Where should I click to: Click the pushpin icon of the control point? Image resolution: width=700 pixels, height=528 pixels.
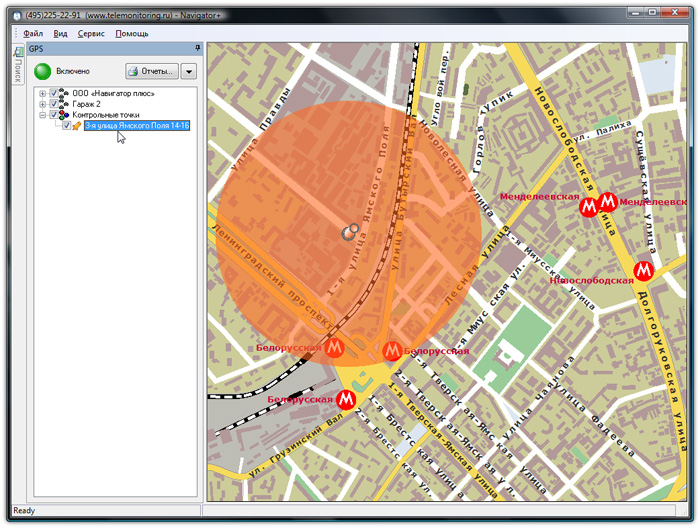[x=77, y=126]
